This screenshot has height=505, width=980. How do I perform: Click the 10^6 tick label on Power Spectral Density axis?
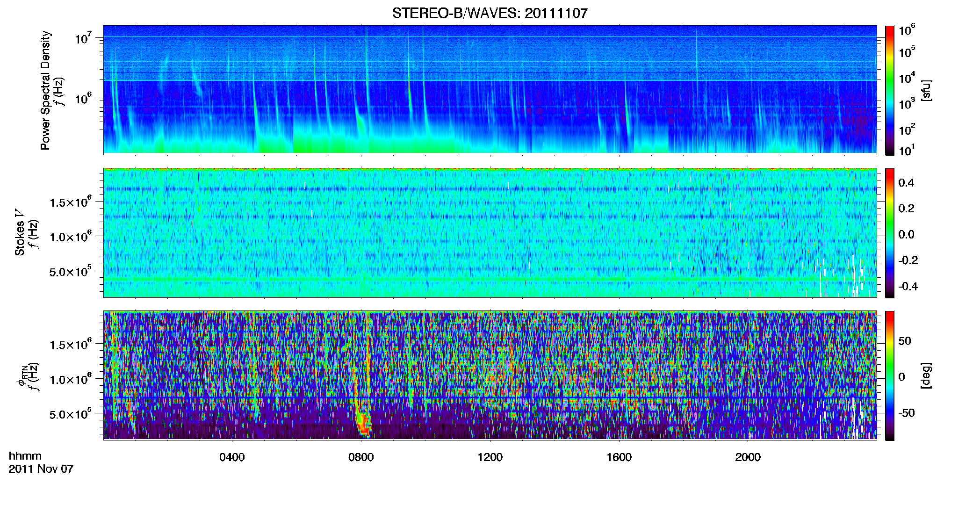(84, 99)
